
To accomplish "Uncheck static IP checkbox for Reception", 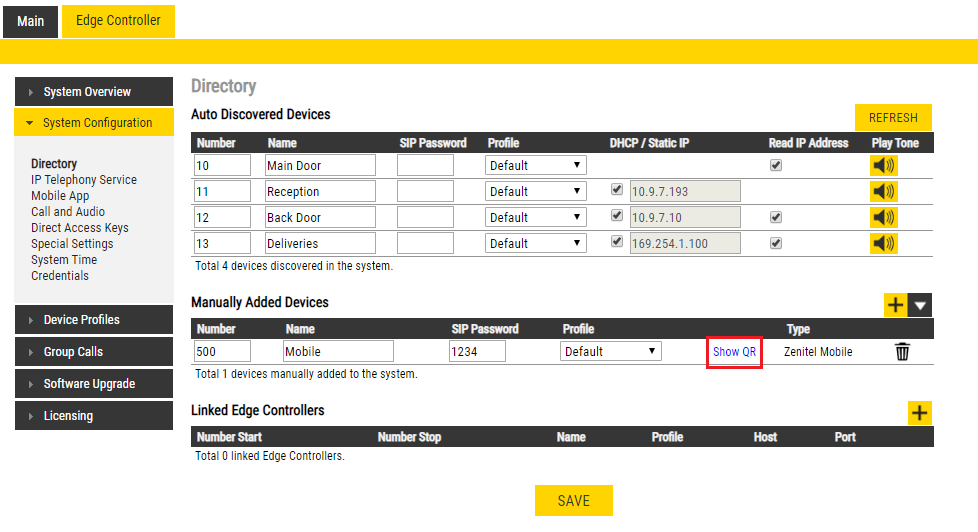I will [616, 190].
